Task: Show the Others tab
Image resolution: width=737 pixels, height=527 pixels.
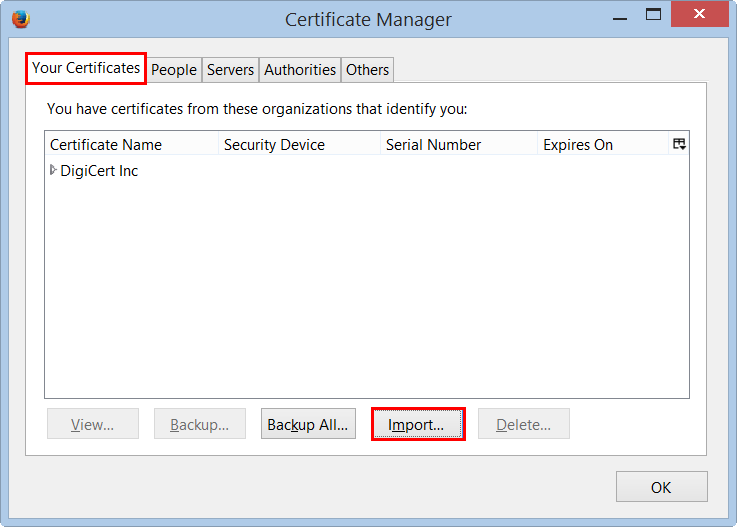Action: pyautogui.click(x=367, y=70)
